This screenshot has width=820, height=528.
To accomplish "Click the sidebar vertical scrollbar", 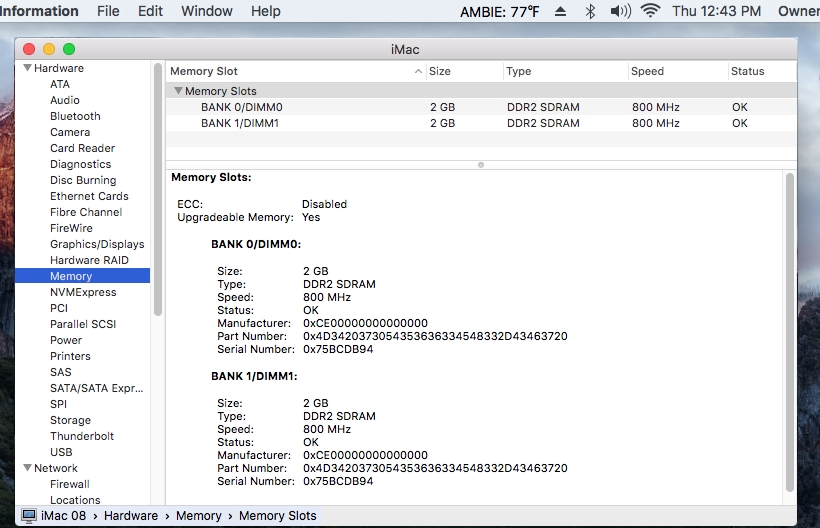I will click(158, 190).
